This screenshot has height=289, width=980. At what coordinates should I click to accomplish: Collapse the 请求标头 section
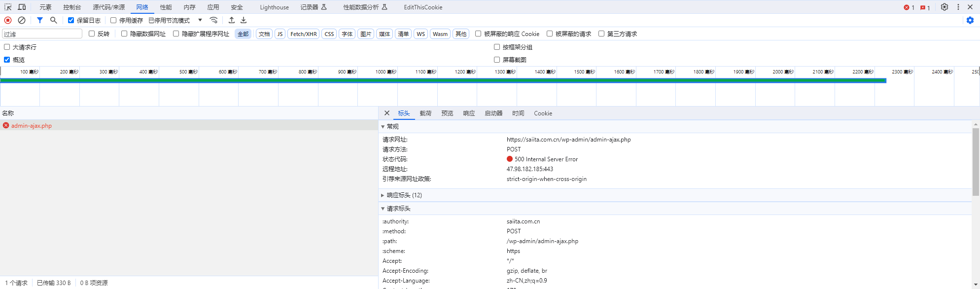[398, 209]
